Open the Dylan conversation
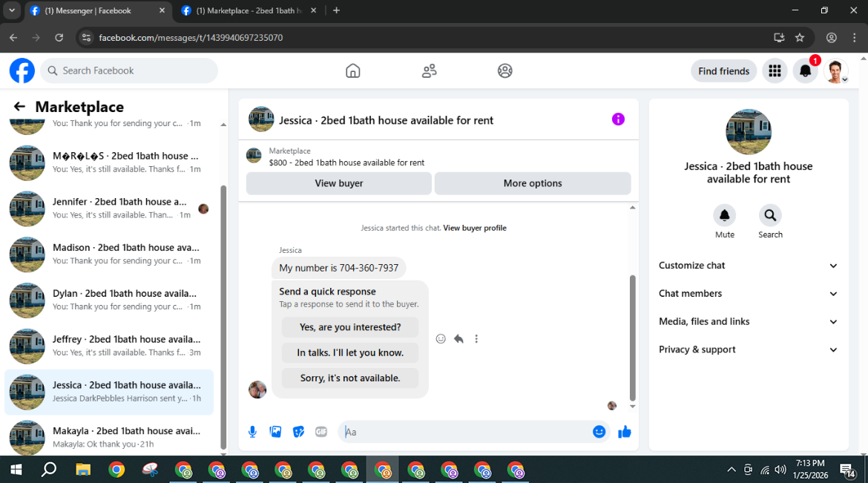The height and width of the screenshot is (483, 868). [x=109, y=300]
